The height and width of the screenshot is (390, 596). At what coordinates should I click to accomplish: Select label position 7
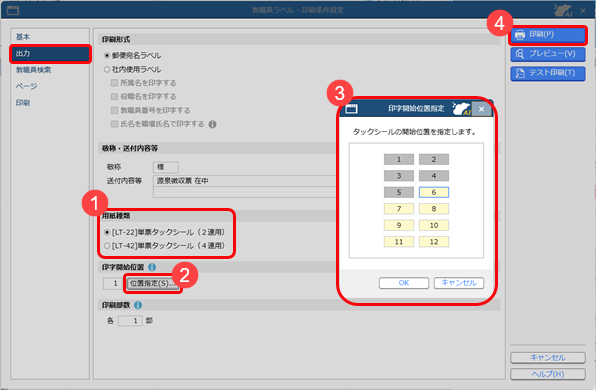(x=399, y=209)
